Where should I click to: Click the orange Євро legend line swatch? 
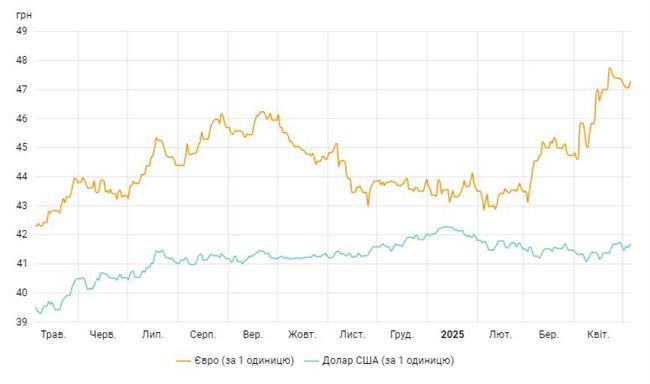pos(183,361)
